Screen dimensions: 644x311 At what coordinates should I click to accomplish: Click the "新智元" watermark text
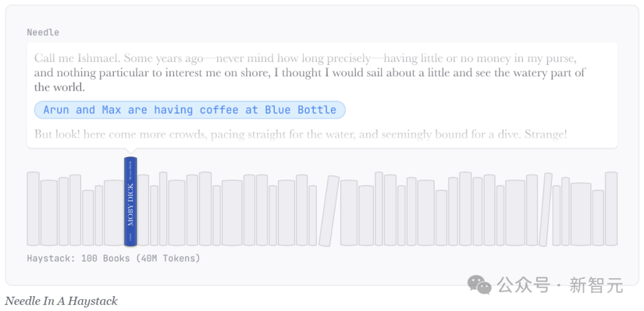(596, 285)
